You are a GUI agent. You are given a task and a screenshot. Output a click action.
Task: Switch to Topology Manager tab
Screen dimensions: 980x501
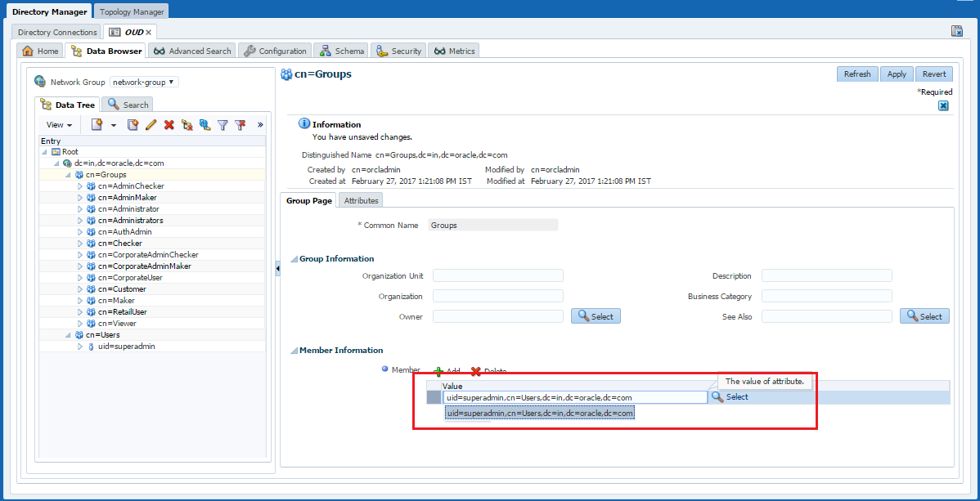pos(132,11)
